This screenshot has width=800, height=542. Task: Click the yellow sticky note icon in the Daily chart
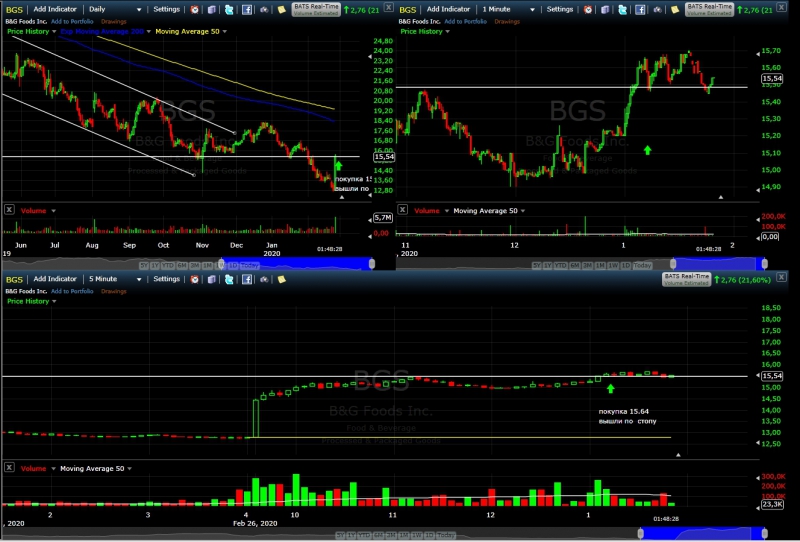point(281,9)
